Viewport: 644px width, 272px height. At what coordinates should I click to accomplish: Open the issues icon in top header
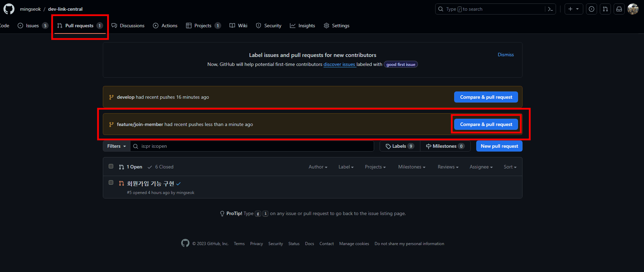[592, 9]
